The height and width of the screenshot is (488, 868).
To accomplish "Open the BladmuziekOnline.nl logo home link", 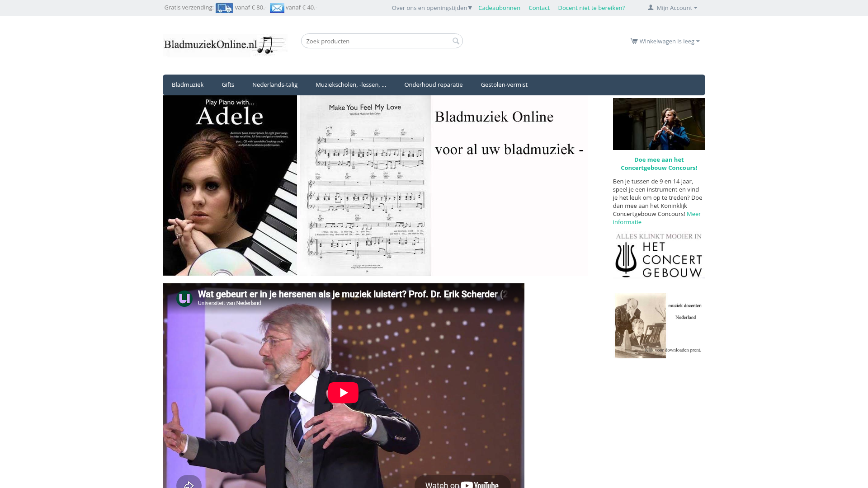I will pos(225,45).
